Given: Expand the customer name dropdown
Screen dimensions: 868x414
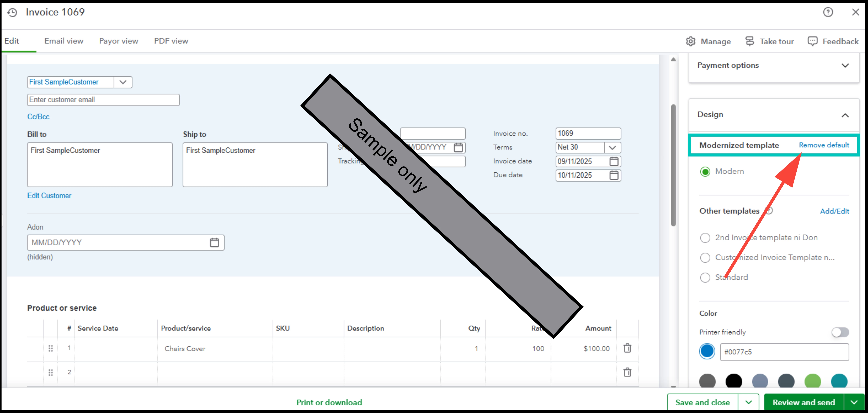Looking at the screenshot, I should tap(123, 82).
